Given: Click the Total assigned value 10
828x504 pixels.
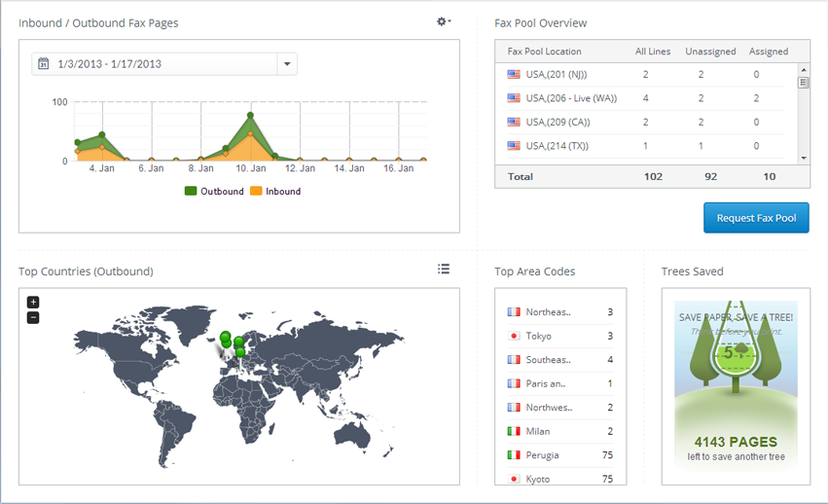Looking at the screenshot, I should tap(770, 176).
